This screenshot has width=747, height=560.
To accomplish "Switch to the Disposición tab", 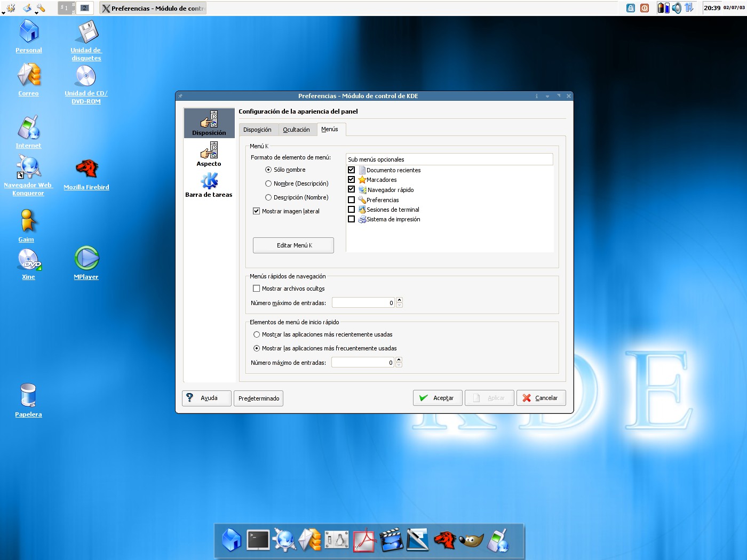I will click(257, 130).
